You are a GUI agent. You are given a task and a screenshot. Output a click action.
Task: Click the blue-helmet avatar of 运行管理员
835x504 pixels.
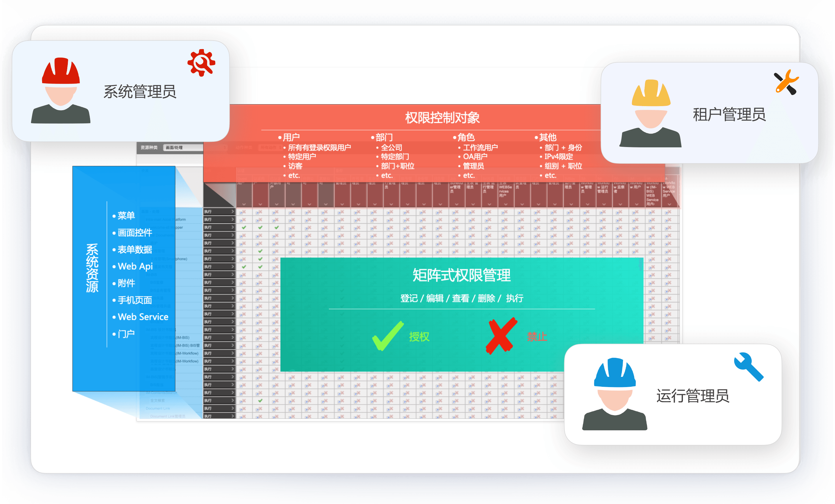click(x=614, y=394)
